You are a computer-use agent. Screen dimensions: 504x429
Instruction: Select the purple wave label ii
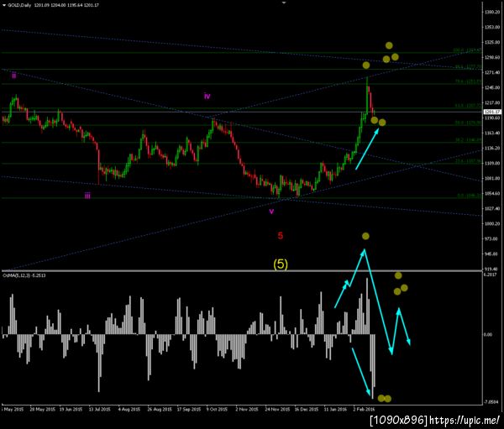tap(13, 76)
